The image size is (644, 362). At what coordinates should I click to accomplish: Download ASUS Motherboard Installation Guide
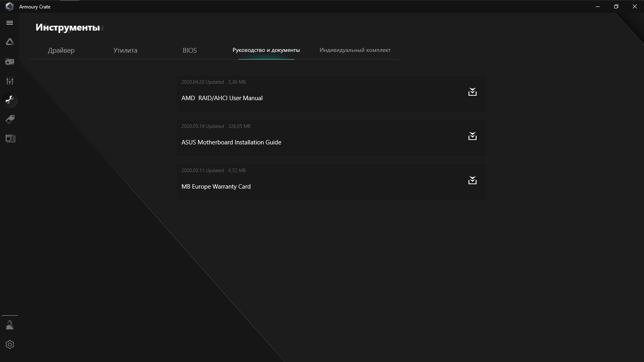(472, 136)
